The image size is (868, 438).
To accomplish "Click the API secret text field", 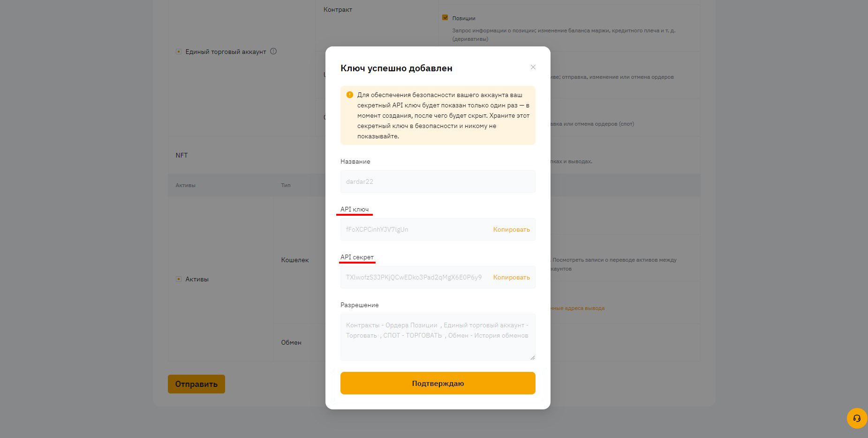I will click(415, 277).
